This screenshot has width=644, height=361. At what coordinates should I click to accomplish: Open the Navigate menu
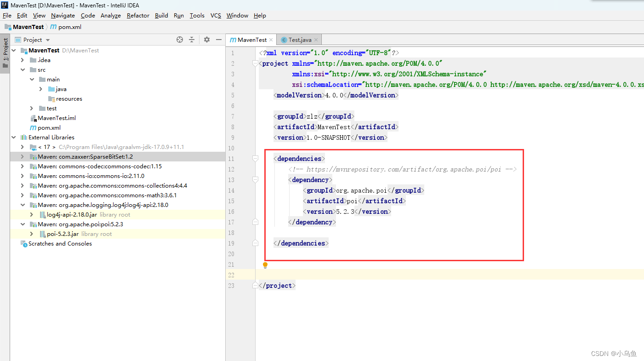(x=63, y=16)
